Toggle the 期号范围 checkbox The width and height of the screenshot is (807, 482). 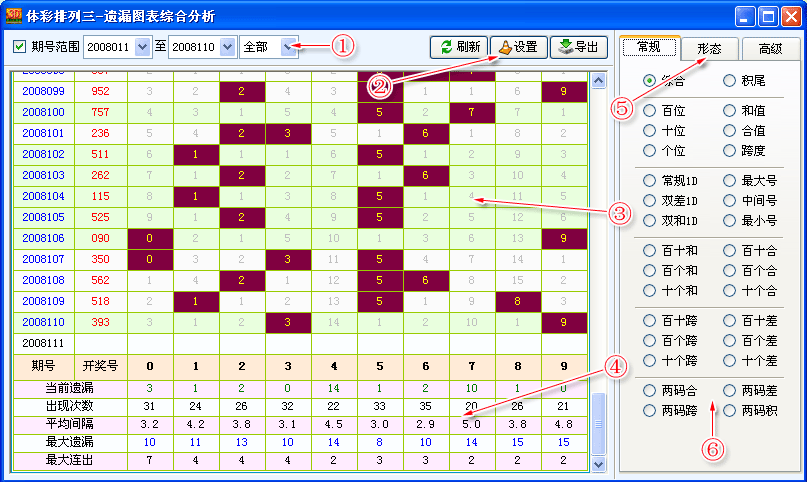coord(19,47)
